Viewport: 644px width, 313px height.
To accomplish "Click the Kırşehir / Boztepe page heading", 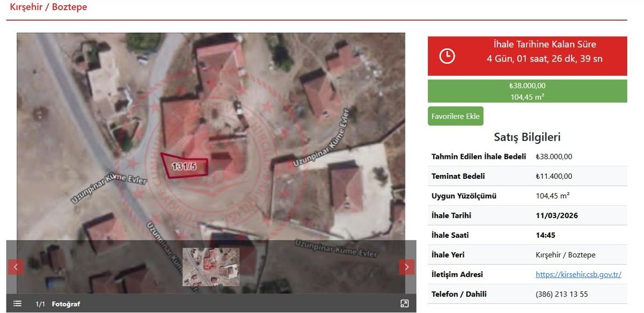I will pos(48,8).
